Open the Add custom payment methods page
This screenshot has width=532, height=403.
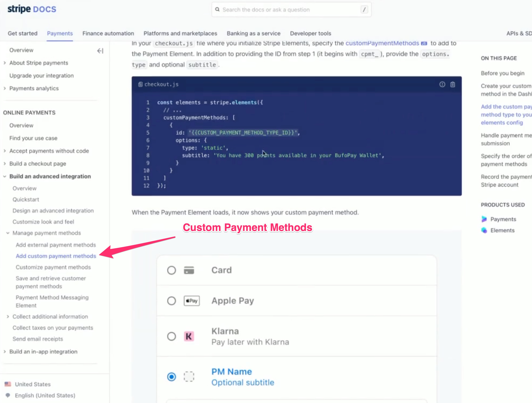[x=56, y=256]
